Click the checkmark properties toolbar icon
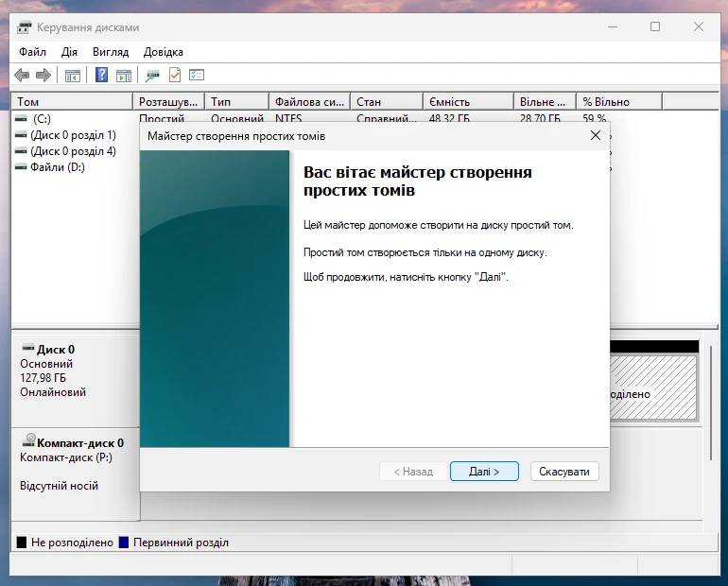The height and width of the screenshot is (586, 728). [175, 75]
